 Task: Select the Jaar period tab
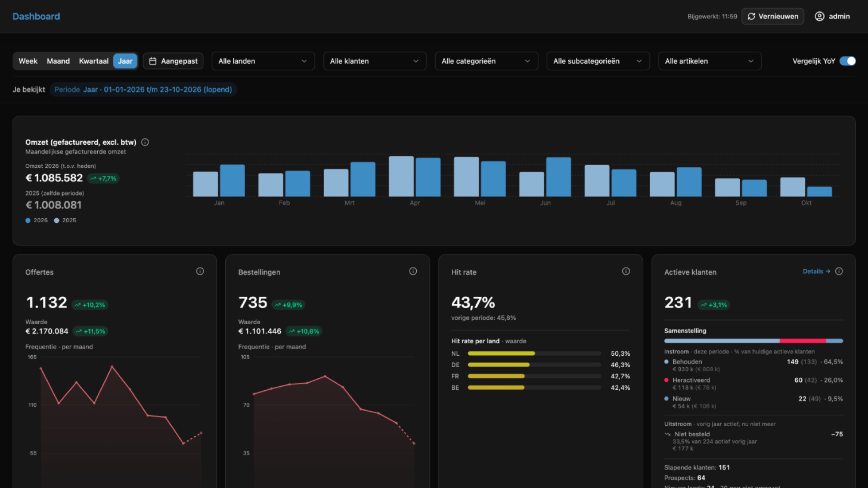(125, 61)
